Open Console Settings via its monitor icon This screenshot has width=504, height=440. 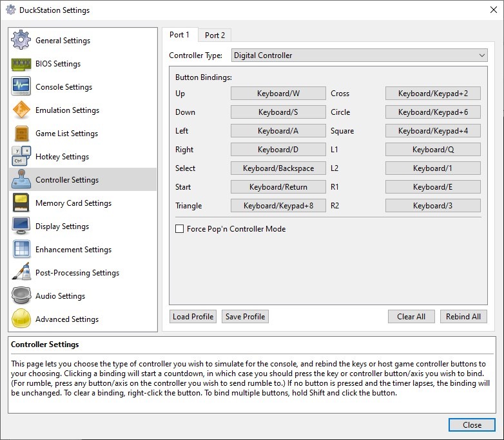tap(21, 87)
